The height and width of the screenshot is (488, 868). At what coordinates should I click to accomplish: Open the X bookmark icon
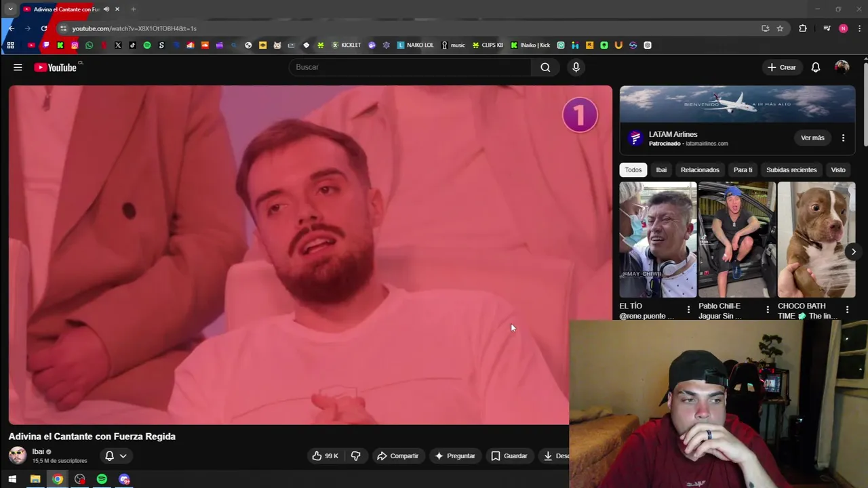[x=118, y=45]
